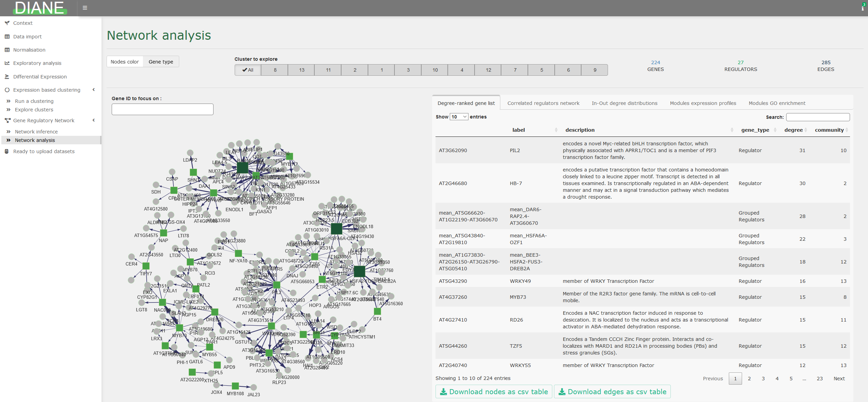Screen dimensions: 868x402
Task: Click the Gene ID to focus on field
Action: (162, 109)
